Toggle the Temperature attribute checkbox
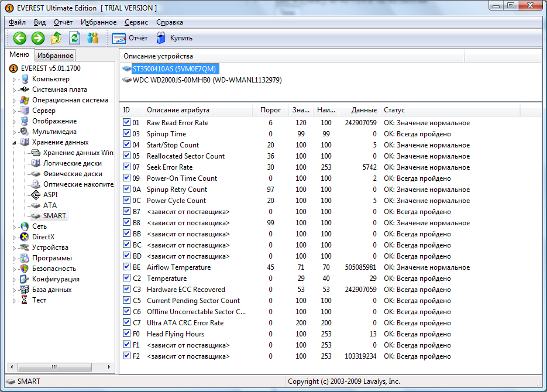This screenshot has width=547, height=392. click(x=127, y=278)
